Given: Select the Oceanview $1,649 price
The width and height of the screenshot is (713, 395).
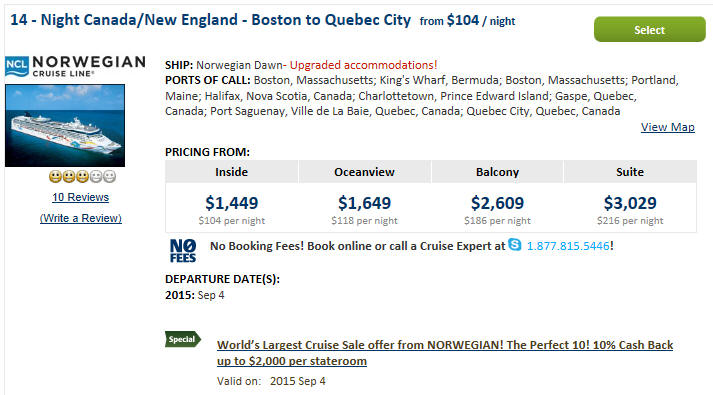Looking at the screenshot, I should [364, 203].
